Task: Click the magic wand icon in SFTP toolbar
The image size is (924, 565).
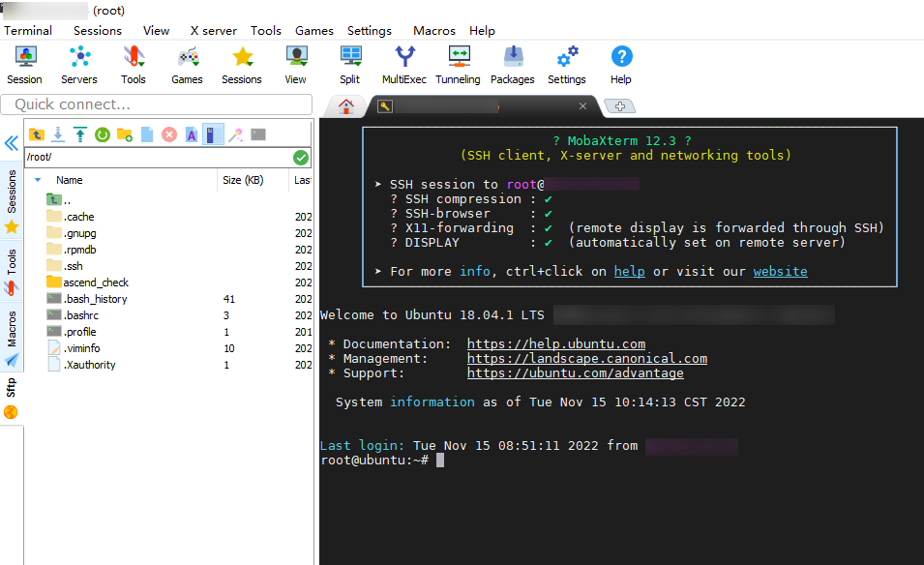Action: click(236, 134)
